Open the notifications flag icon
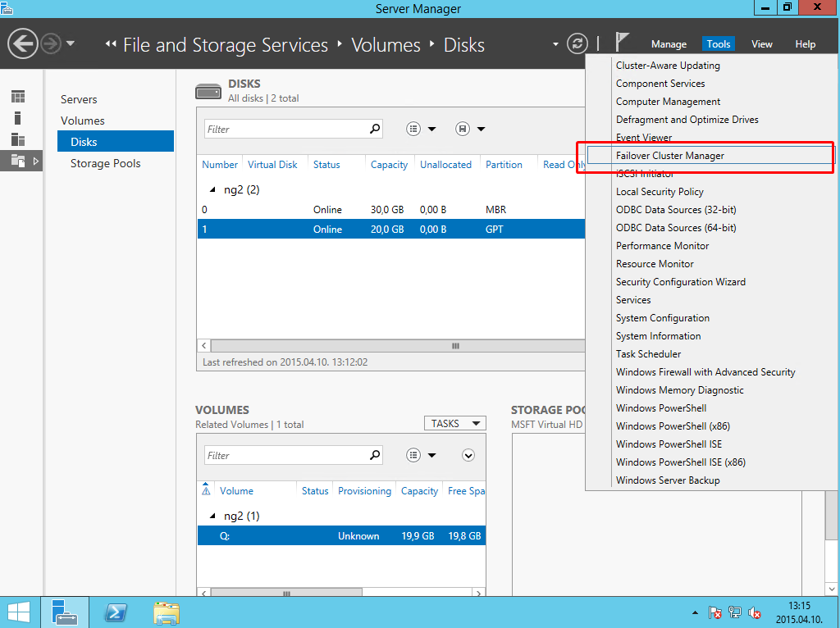The height and width of the screenshot is (628, 840). tap(622, 42)
